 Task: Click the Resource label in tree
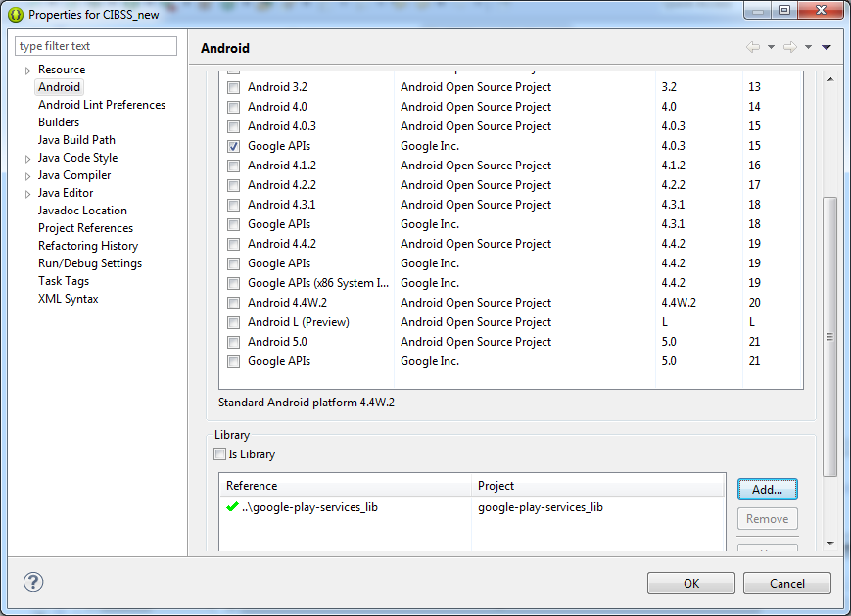tap(62, 69)
